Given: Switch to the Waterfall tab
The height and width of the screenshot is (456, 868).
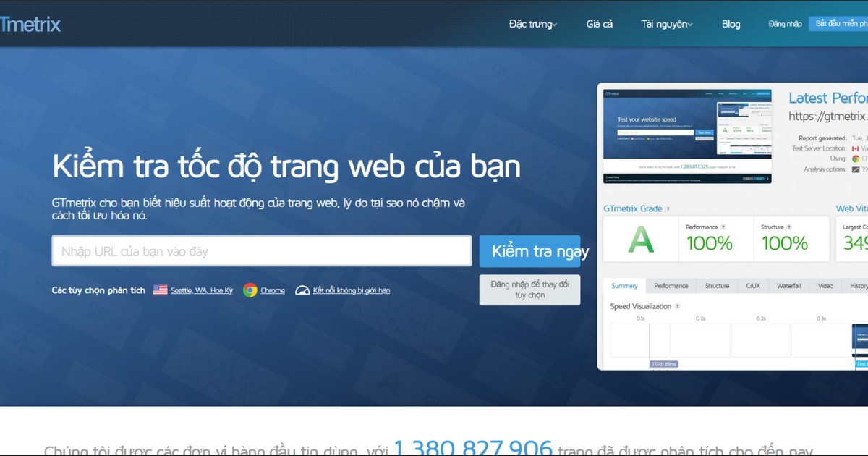Looking at the screenshot, I should point(788,286).
